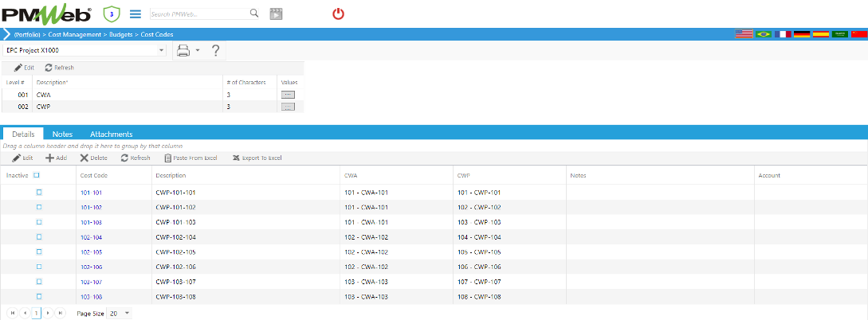Check the Inactive box for cost code 101-101

tap(38, 193)
